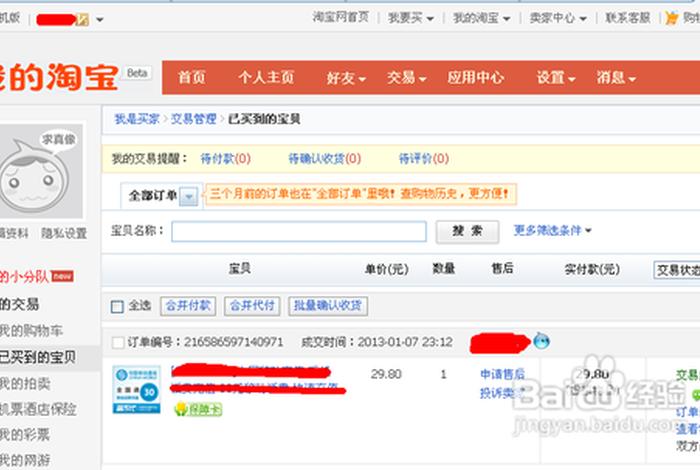Open the product thumbnail image in the order row

coord(137,390)
